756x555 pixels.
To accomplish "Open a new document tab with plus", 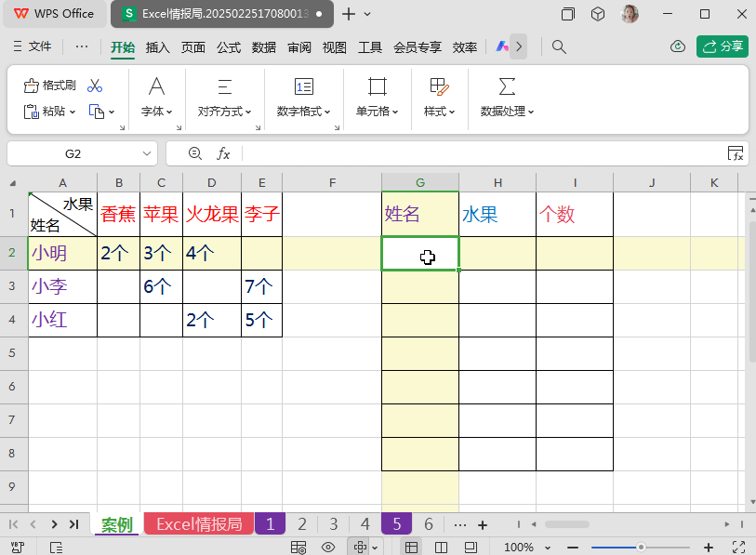I will click(349, 14).
